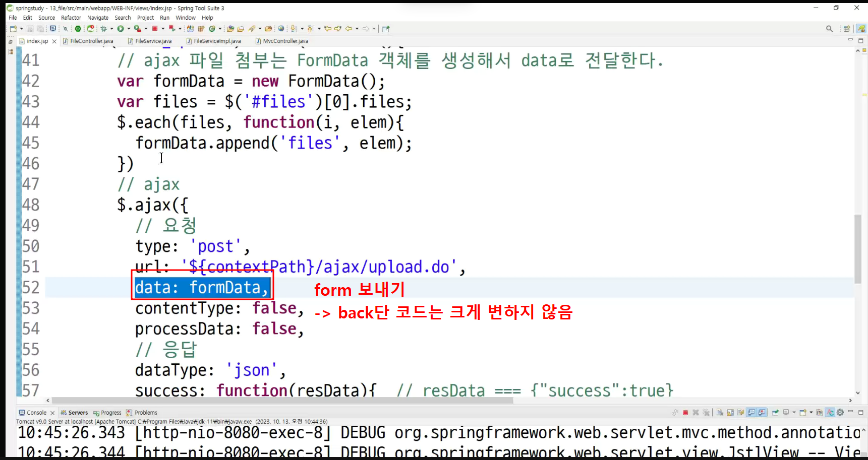868x460 pixels.
Task: Expand the Stop button dropdown arrow
Action: (x=163, y=29)
